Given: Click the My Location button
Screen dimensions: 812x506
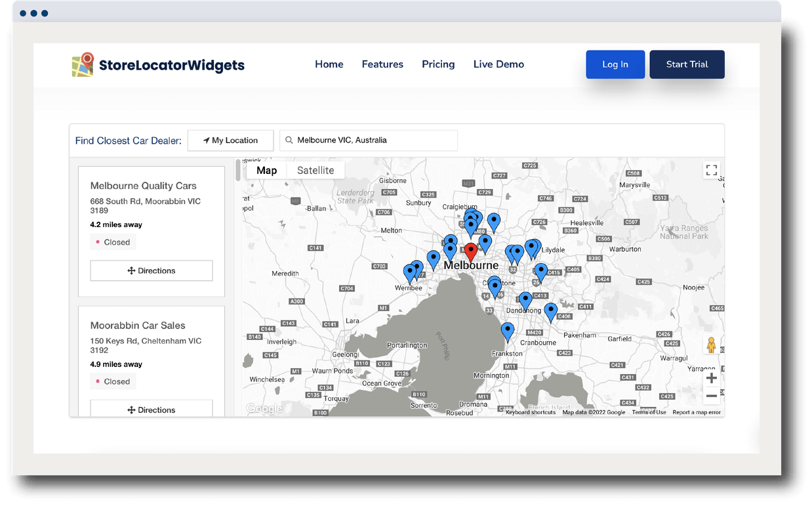Looking at the screenshot, I should [x=230, y=140].
